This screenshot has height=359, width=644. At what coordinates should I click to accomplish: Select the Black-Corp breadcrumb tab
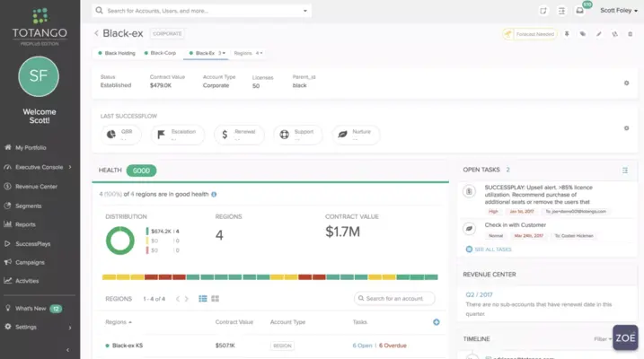coord(160,53)
